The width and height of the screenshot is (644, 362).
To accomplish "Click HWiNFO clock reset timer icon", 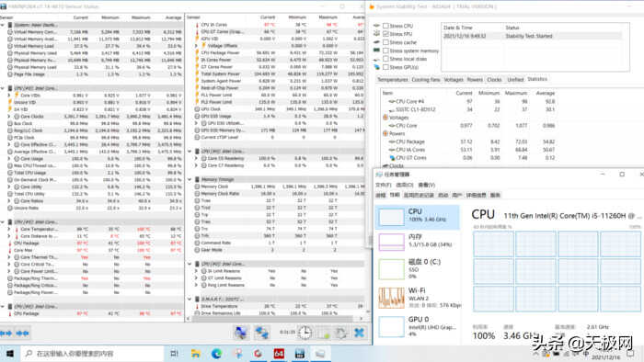I will [x=305, y=333].
